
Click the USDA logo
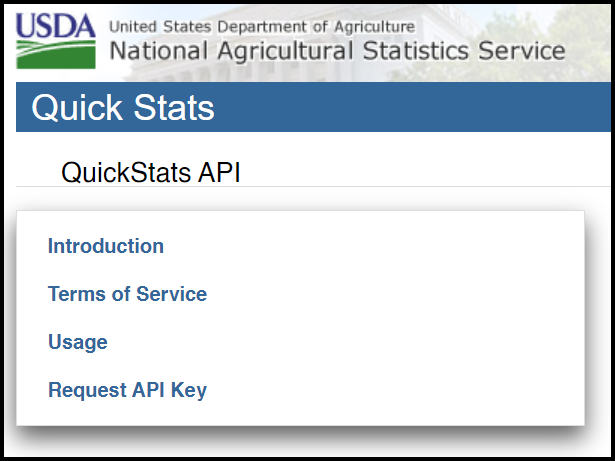(56, 40)
